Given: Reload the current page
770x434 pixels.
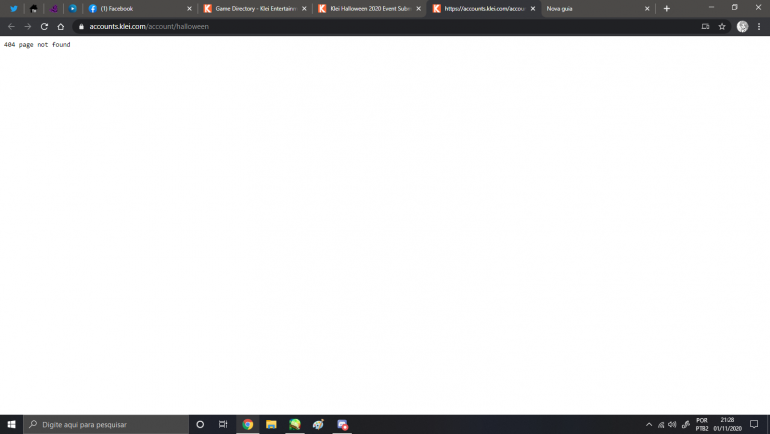Looking at the screenshot, I should [44, 27].
